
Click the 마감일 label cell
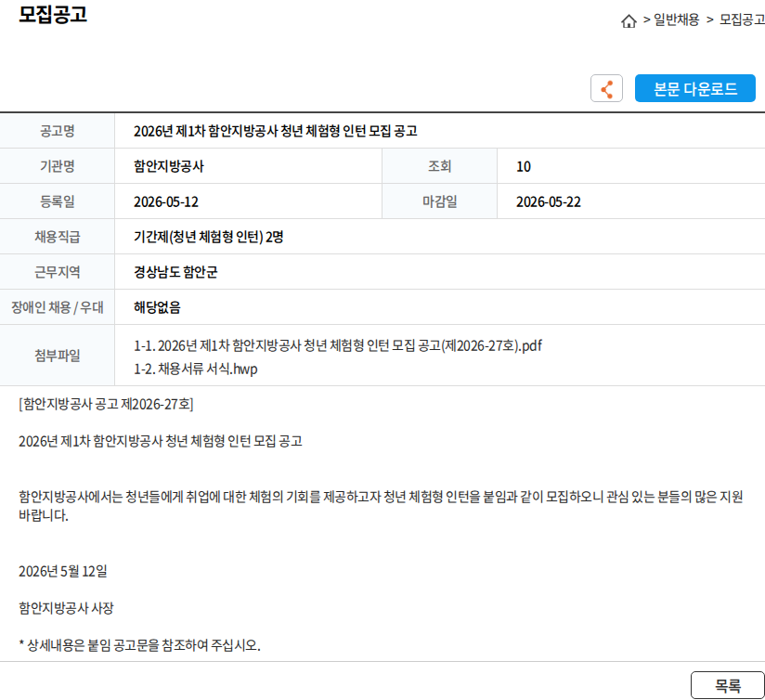pyautogui.click(x=439, y=201)
